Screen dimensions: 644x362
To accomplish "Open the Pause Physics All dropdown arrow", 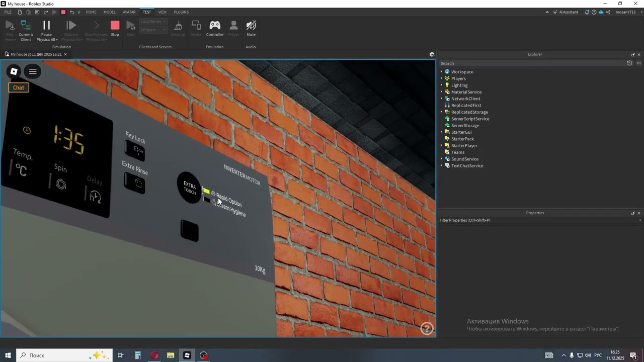I will click(57, 40).
